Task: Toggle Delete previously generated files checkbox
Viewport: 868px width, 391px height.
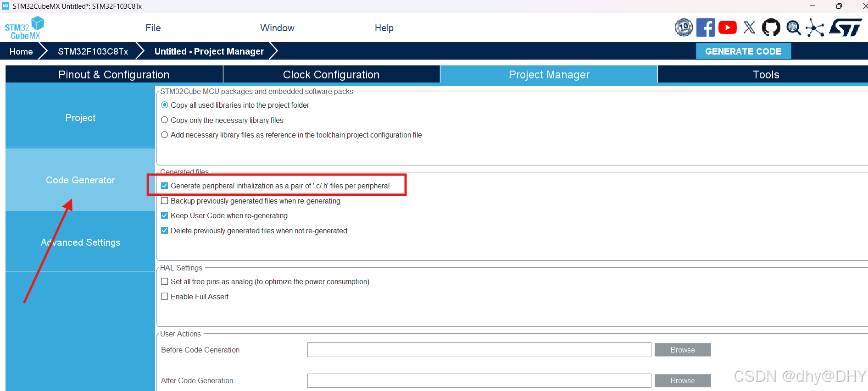Action: point(164,231)
